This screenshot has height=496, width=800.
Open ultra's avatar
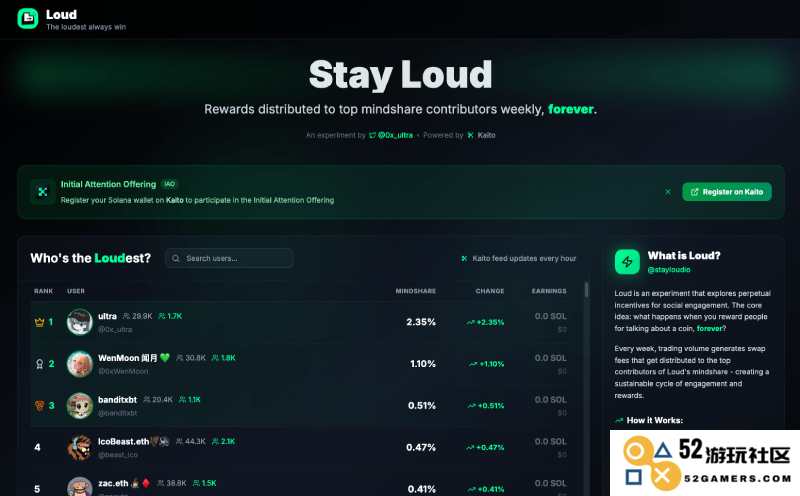(x=80, y=322)
